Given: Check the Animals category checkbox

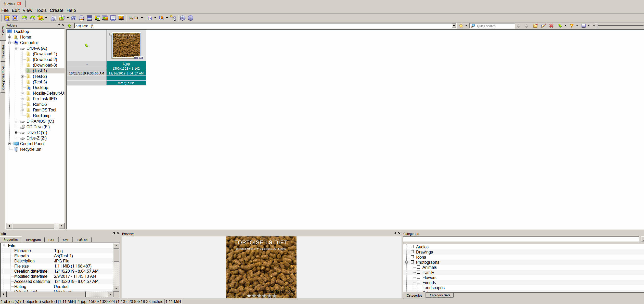Looking at the screenshot, I should (419, 267).
